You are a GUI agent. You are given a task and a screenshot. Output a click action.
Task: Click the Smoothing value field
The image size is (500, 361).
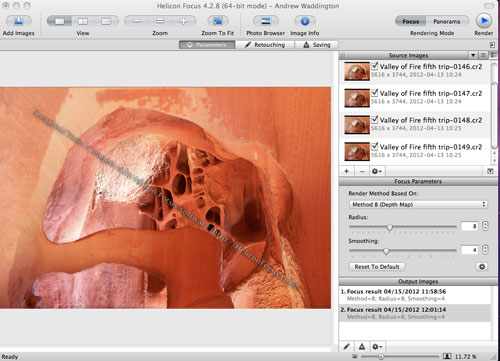pos(469,250)
